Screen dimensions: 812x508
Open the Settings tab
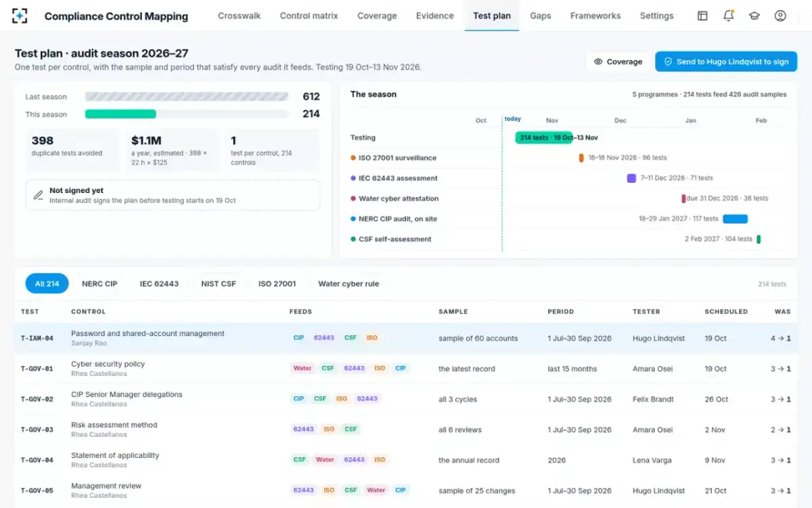coord(656,16)
